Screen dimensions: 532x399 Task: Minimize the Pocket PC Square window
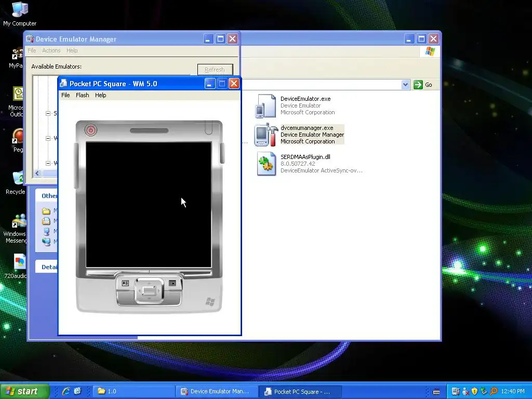(x=210, y=84)
